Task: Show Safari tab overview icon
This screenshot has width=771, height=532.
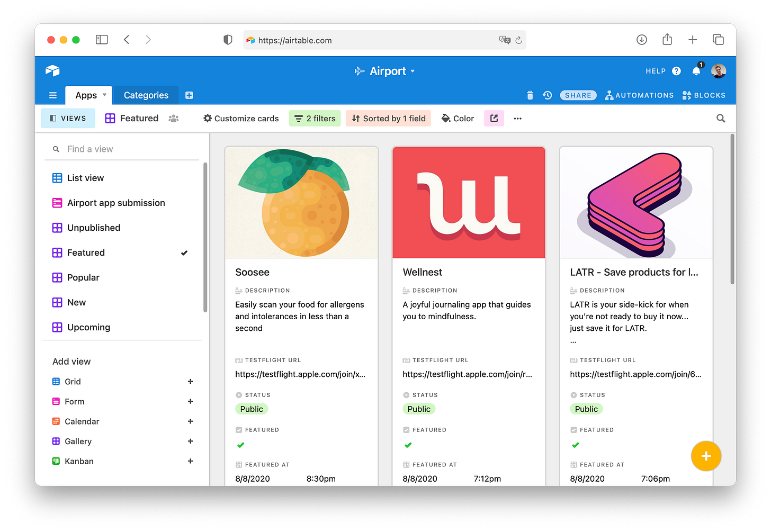Action: click(x=718, y=40)
